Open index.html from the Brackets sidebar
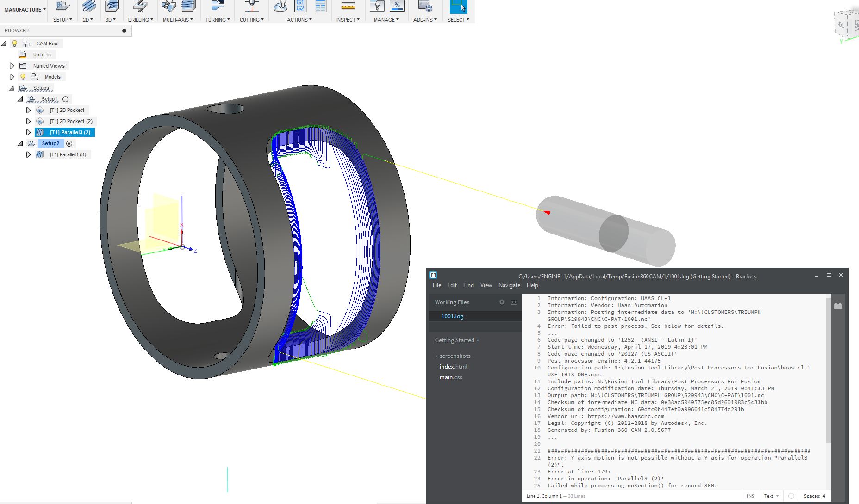This screenshot has height=504, width=859. point(453,366)
